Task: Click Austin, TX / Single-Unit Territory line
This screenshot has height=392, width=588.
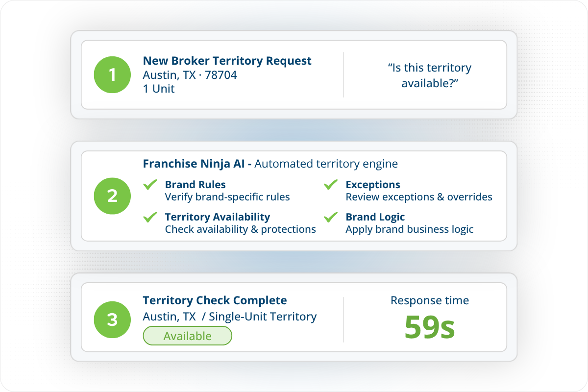Action: pyautogui.click(x=230, y=317)
